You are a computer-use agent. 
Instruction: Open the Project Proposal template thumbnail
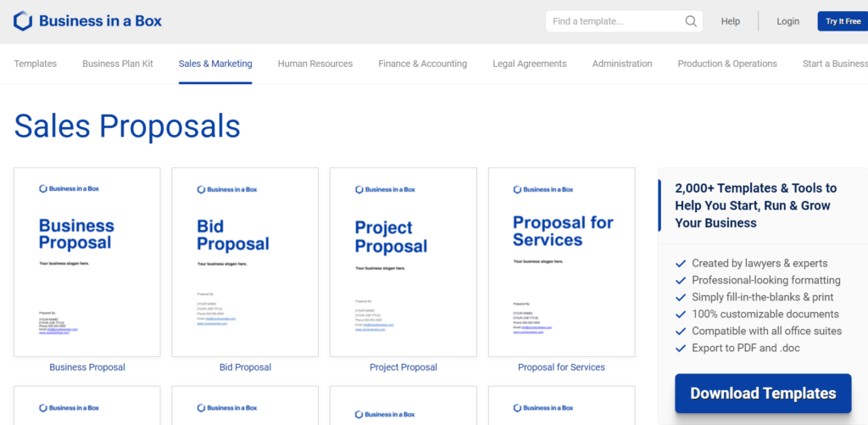point(403,262)
